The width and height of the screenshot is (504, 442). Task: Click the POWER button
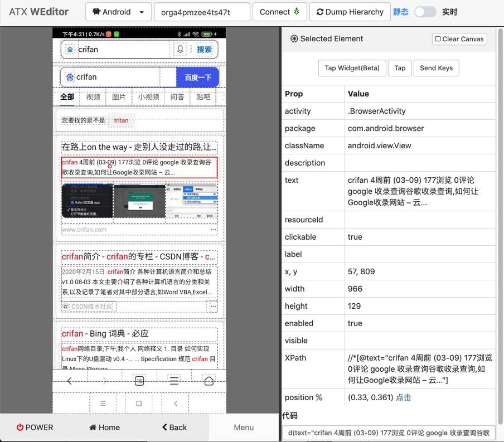coord(35,428)
